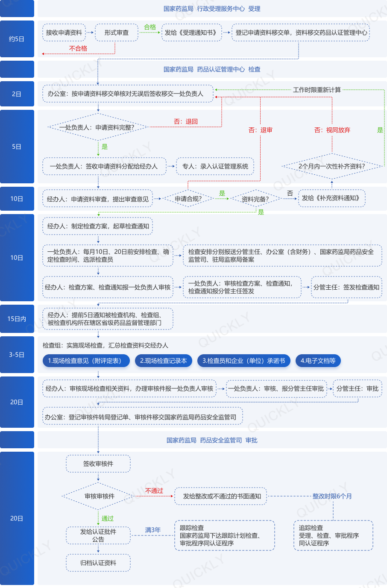387x588 pixels.
Task: Select header 国家药监局 药品认证管理中心 检查
Action: click(x=212, y=69)
